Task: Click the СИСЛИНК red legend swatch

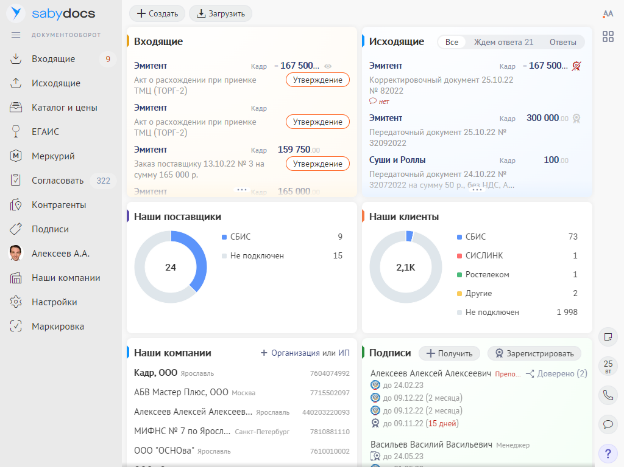Action: pyautogui.click(x=459, y=256)
